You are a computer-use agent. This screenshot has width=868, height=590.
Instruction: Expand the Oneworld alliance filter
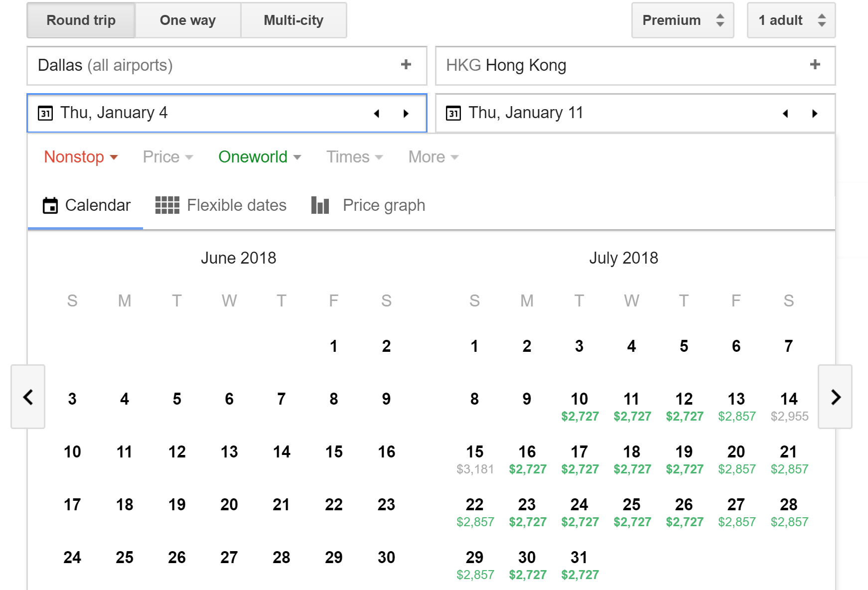259,157
